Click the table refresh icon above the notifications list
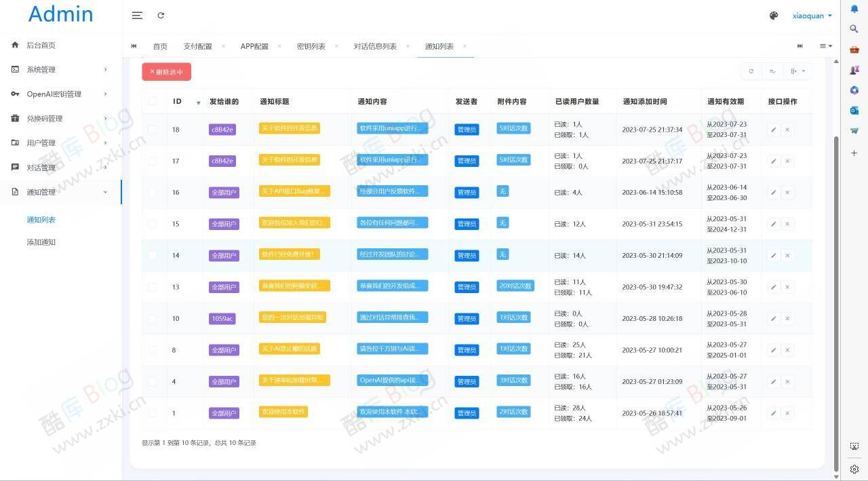 pos(751,71)
